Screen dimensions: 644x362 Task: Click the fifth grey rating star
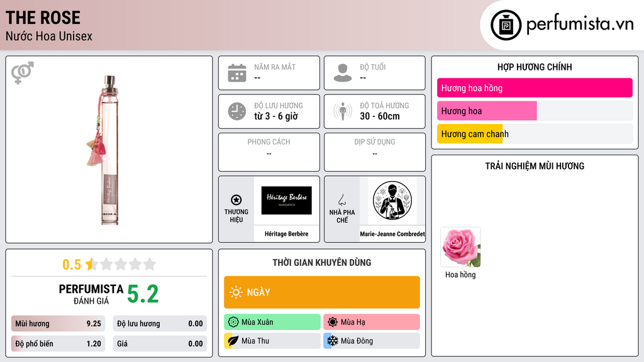(x=150, y=264)
